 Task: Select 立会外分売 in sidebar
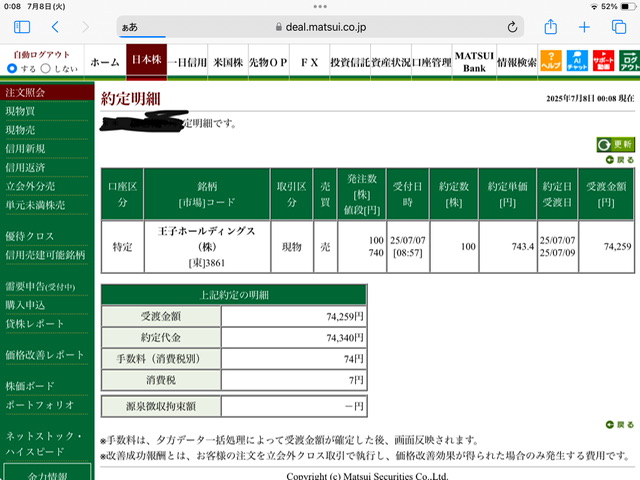tap(30, 186)
